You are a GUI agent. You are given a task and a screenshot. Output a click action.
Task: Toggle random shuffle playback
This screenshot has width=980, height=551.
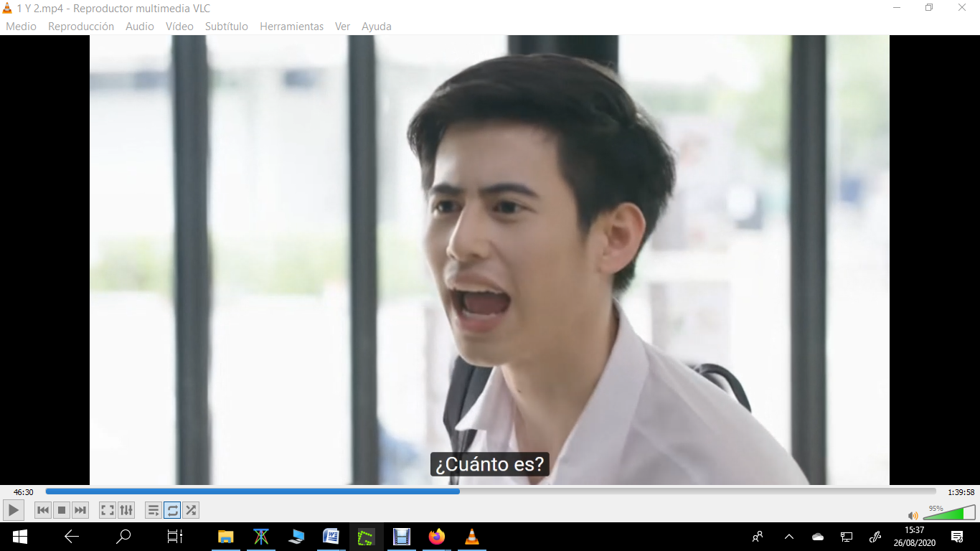coord(191,510)
